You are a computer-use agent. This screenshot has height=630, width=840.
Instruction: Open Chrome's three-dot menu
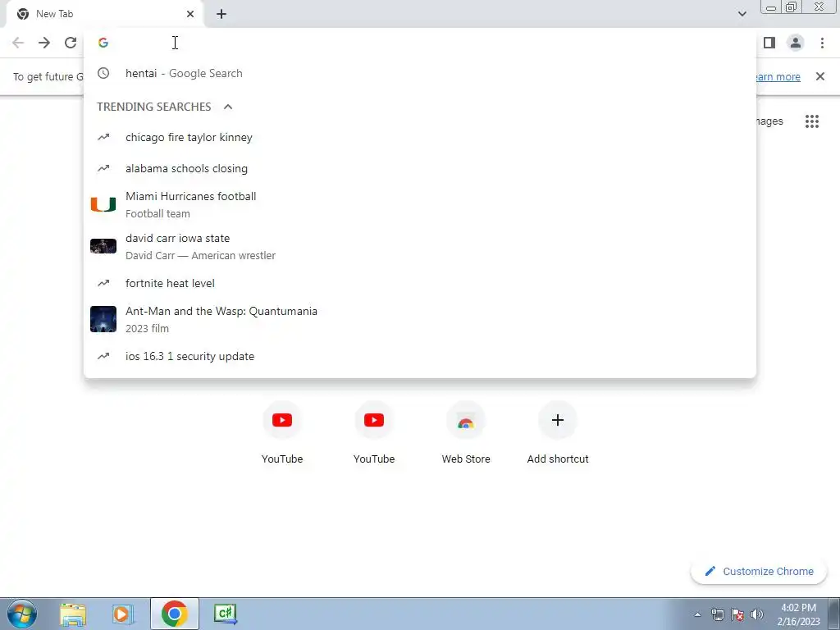coord(822,43)
